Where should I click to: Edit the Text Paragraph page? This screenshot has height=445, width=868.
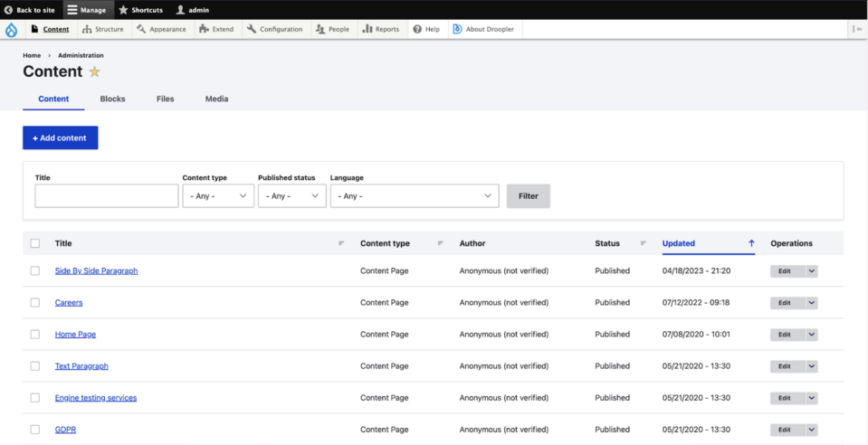pyautogui.click(x=787, y=366)
